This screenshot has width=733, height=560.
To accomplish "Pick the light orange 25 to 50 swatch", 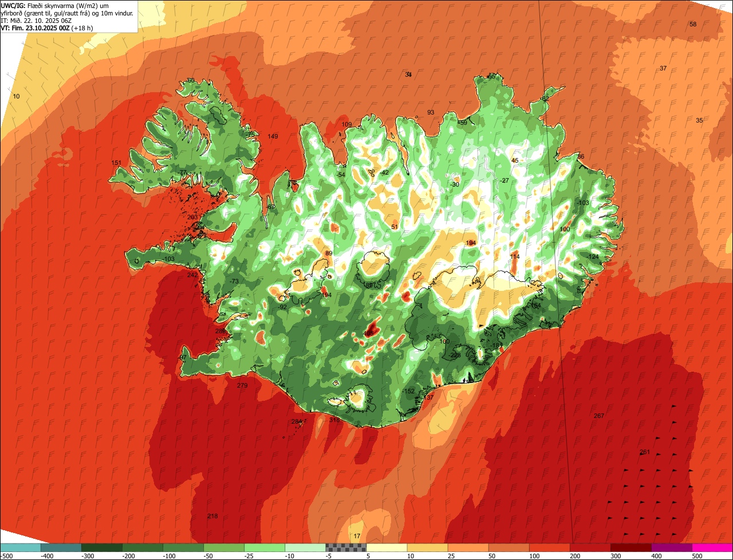I will click(468, 547).
